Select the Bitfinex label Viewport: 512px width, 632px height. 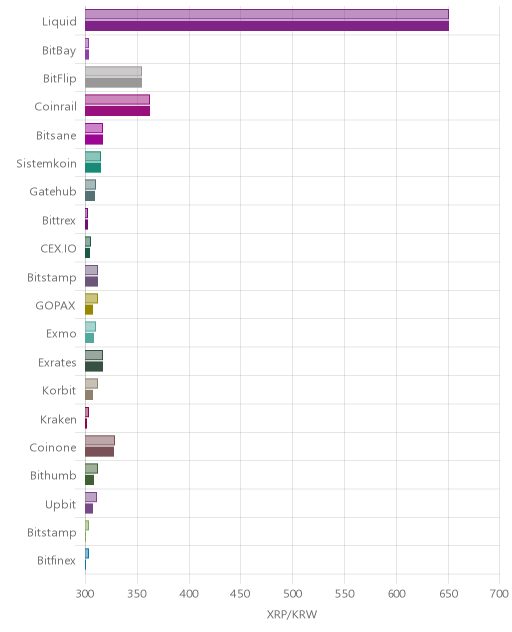[56, 561]
